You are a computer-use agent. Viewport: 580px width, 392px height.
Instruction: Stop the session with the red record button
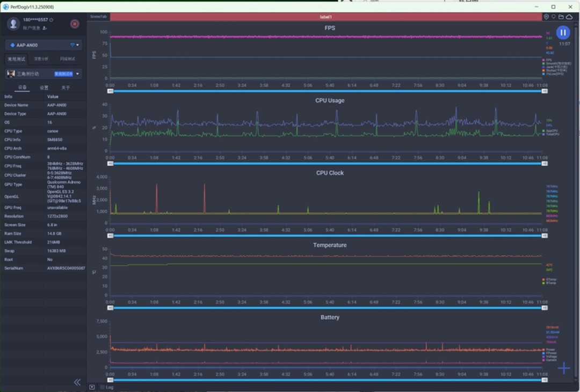point(75,24)
